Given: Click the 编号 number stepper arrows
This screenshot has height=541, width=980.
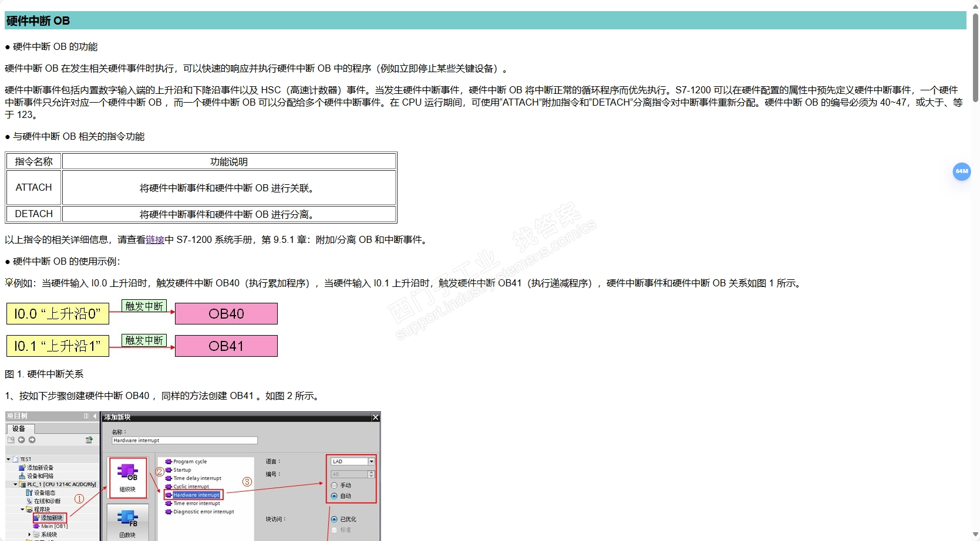Looking at the screenshot, I should 371,474.
